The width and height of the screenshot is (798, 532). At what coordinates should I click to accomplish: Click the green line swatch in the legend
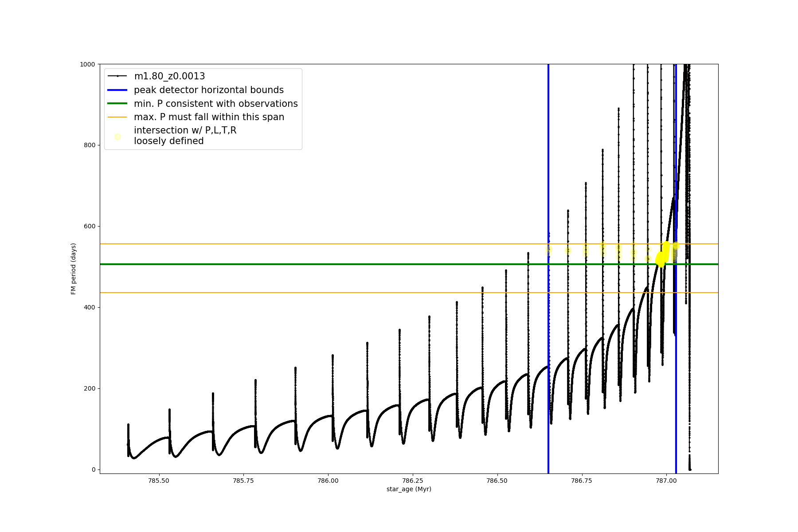(x=117, y=104)
